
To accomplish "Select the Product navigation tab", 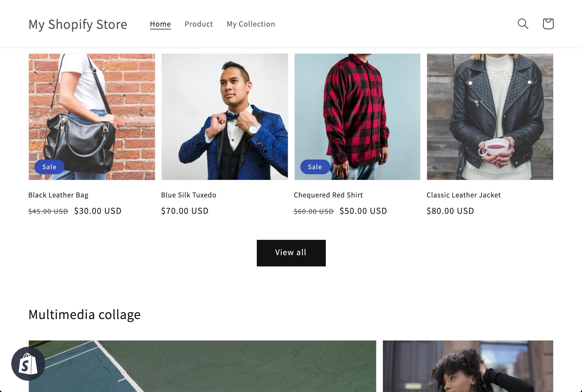I will coord(199,24).
